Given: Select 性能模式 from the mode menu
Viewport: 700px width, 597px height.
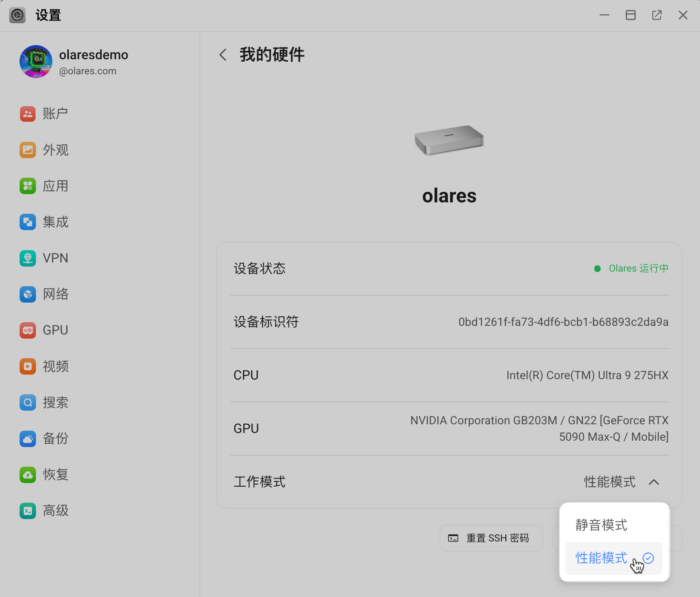Looking at the screenshot, I should coord(601,558).
